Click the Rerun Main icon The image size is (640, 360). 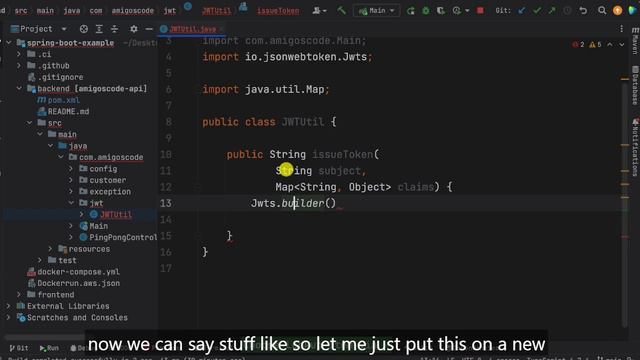(x=411, y=11)
